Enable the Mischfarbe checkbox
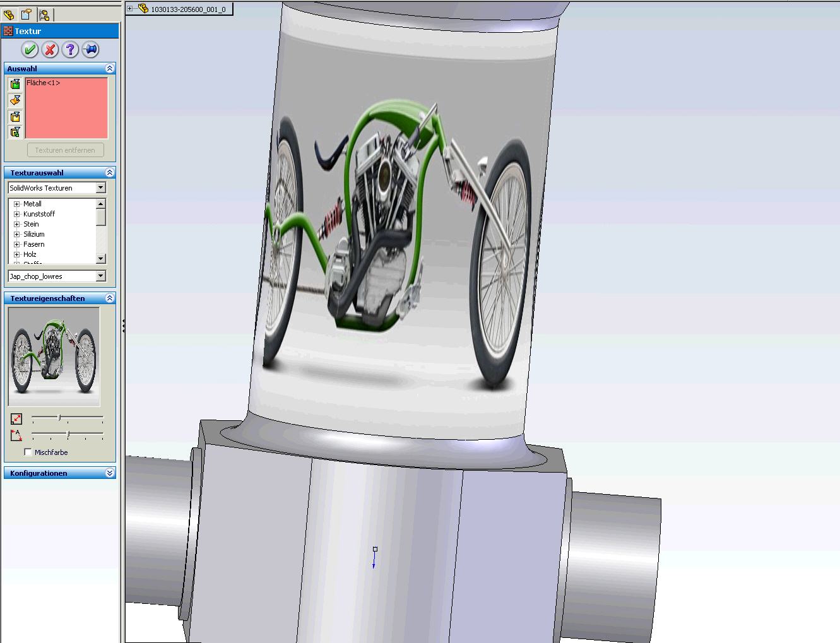 28,452
